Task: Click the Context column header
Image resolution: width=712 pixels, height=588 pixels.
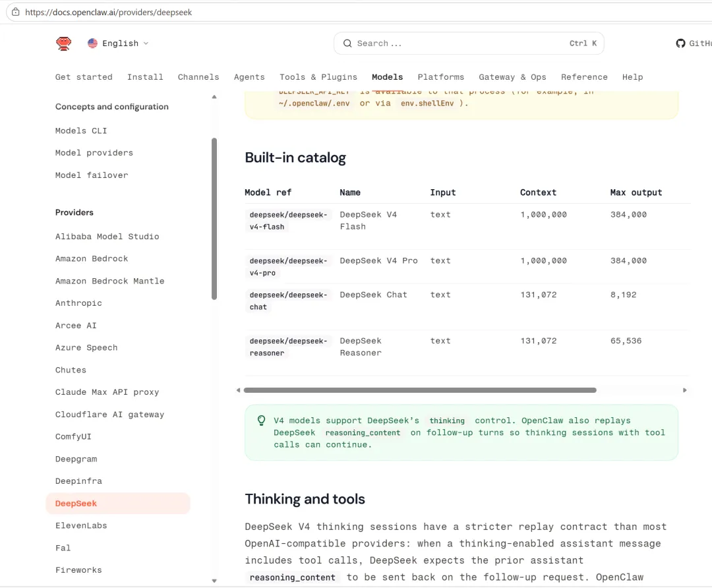Action: coord(538,192)
